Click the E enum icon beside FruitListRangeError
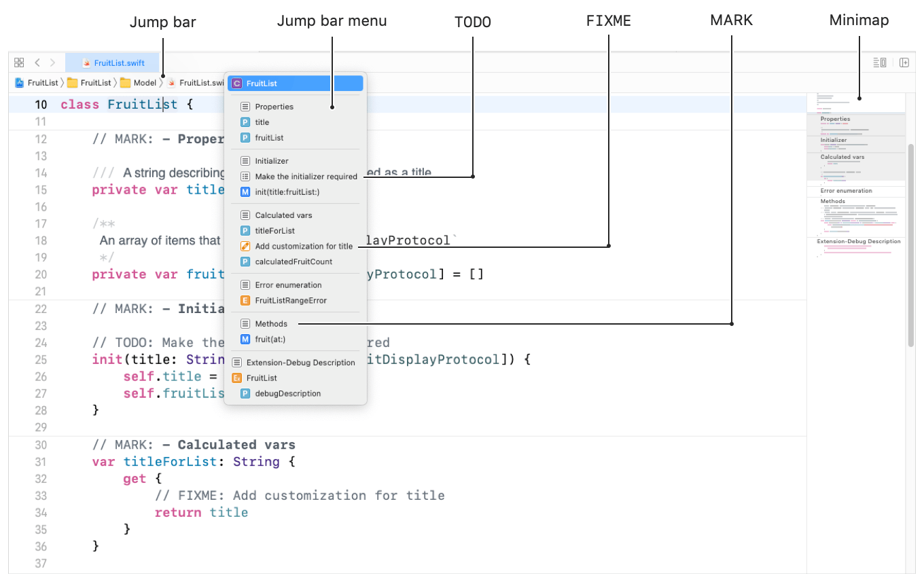924x582 pixels. pos(245,300)
